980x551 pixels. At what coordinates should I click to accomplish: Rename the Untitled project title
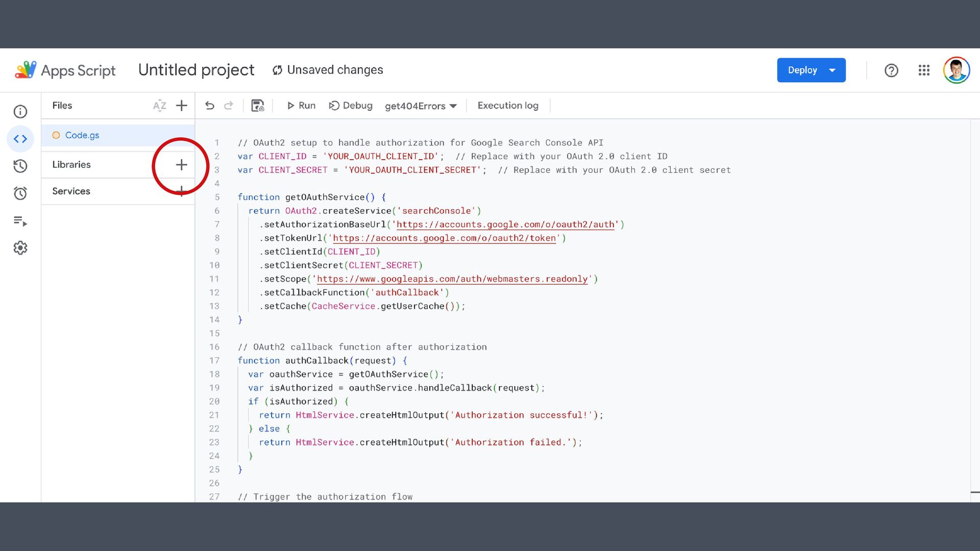[x=196, y=70]
